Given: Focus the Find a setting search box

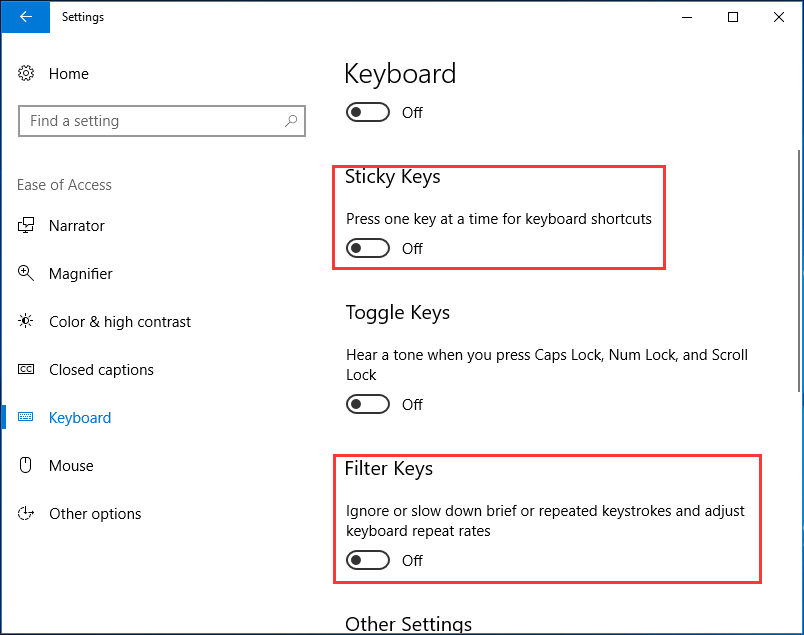Looking at the screenshot, I should click(150, 121).
